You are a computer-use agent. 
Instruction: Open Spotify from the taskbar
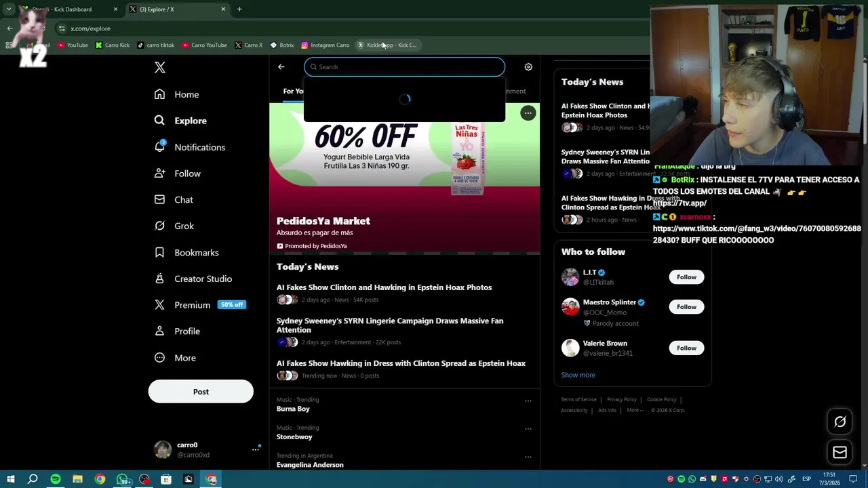(56, 479)
